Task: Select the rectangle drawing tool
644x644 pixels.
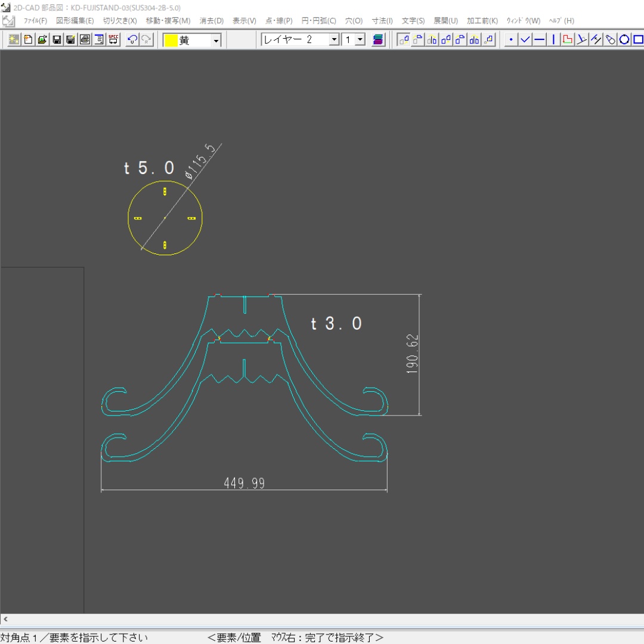Action: [638, 40]
